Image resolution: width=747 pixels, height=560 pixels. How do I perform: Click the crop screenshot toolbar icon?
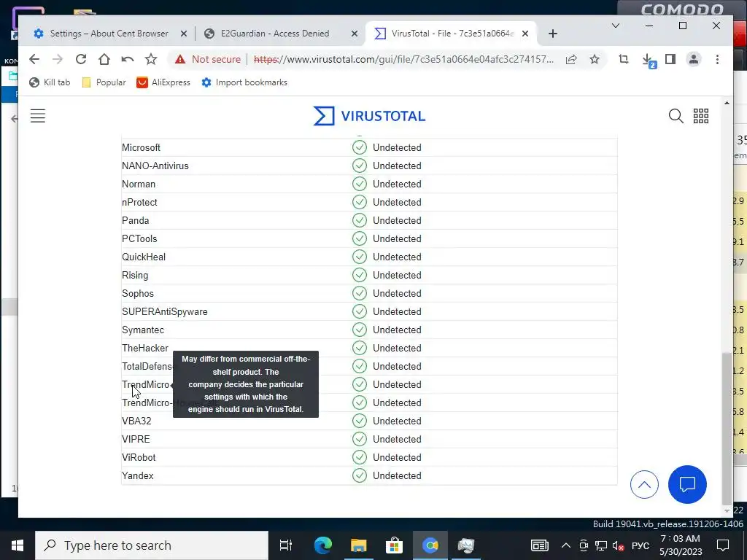pos(623,59)
